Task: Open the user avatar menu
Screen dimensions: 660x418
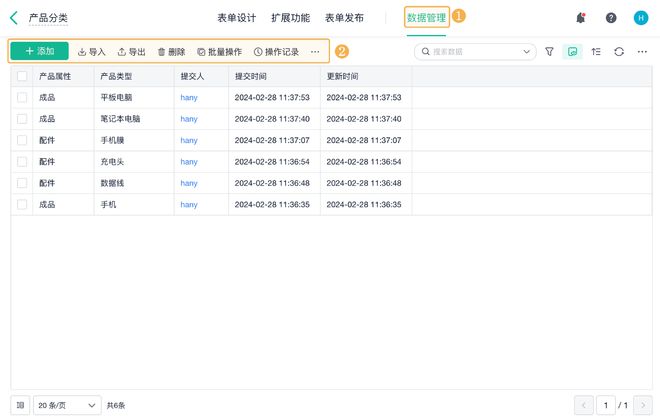Action: tap(641, 18)
